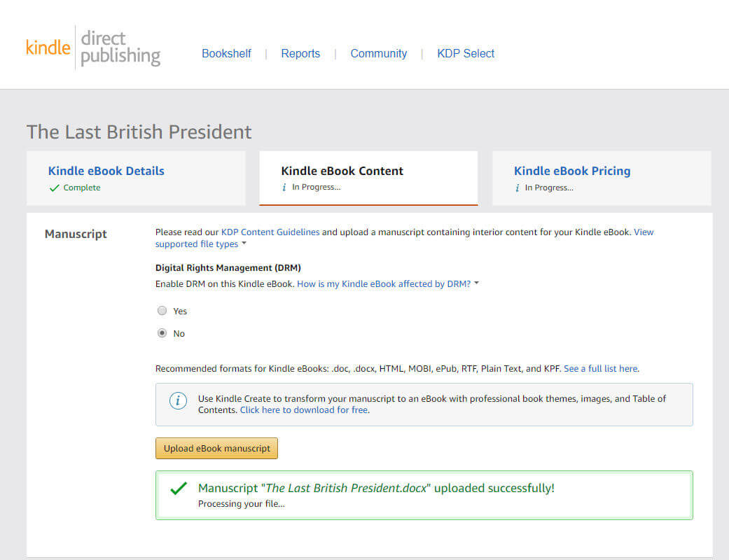The height and width of the screenshot is (560, 729).
Task: Click here to download Kindle Create for free
Action: coord(304,410)
